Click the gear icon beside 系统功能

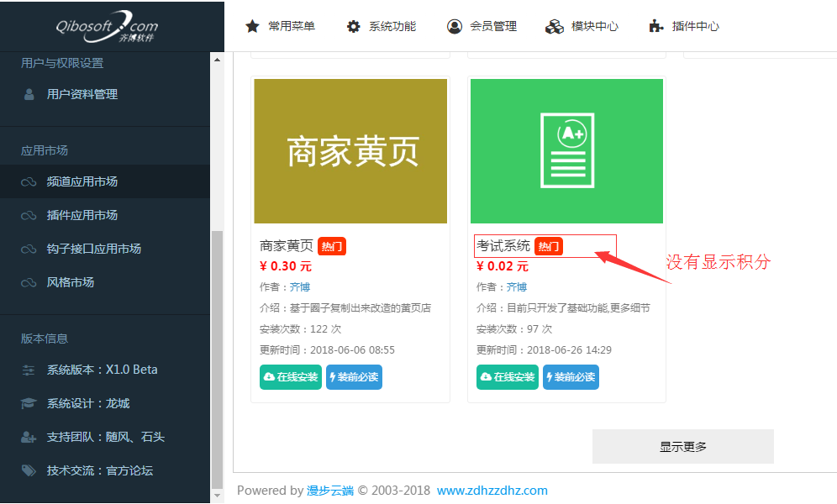(354, 26)
